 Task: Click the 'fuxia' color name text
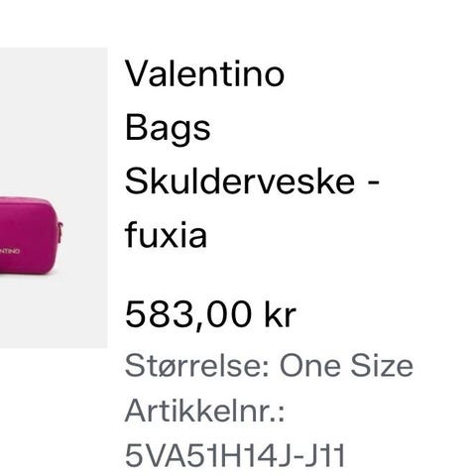click(166, 235)
